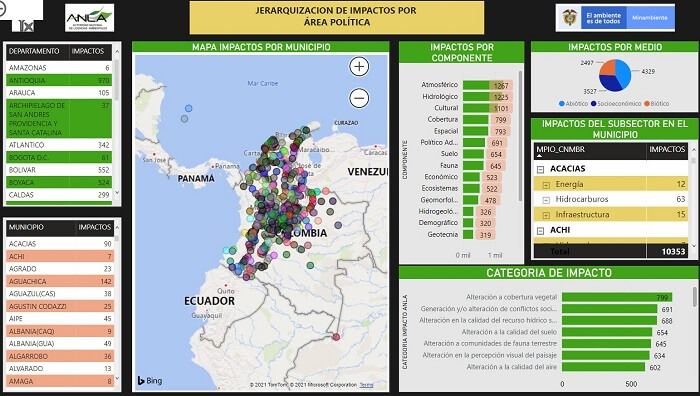Click the department table scrollbar down arrow
700x396 pixels.
(117, 193)
